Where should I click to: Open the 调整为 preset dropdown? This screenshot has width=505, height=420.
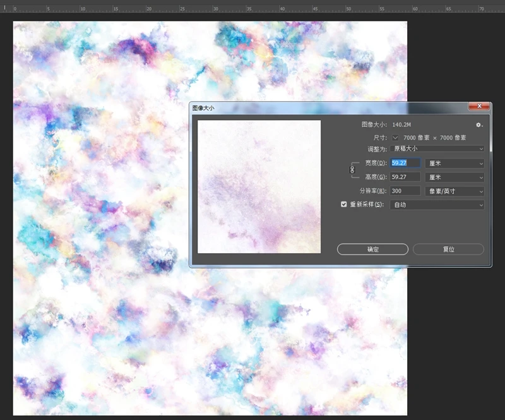(437, 148)
